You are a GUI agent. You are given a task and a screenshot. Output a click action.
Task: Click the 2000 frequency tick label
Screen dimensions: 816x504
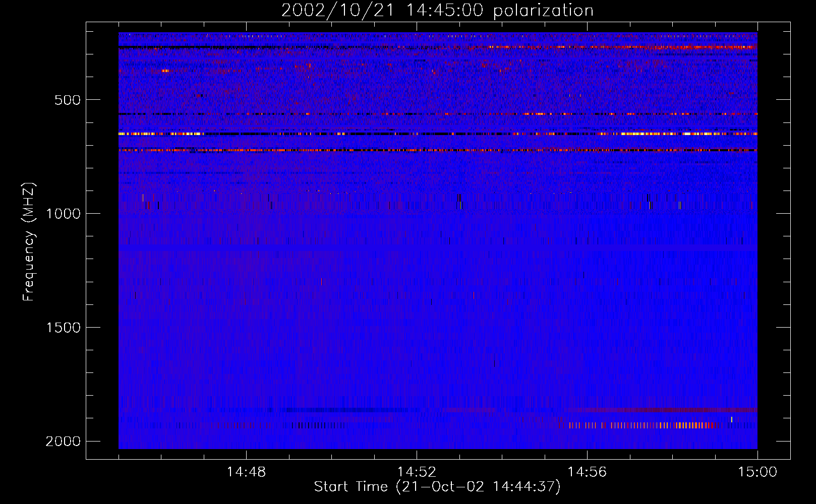(x=63, y=442)
